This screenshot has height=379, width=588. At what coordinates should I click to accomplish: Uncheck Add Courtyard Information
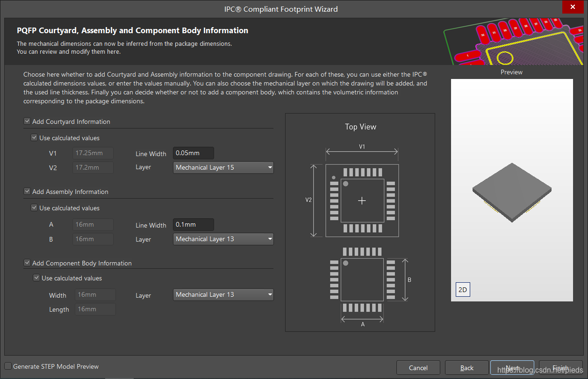tap(27, 122)
